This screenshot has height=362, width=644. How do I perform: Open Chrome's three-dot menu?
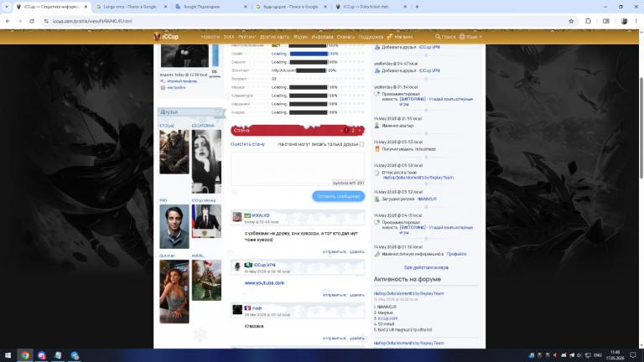point(636,21)
